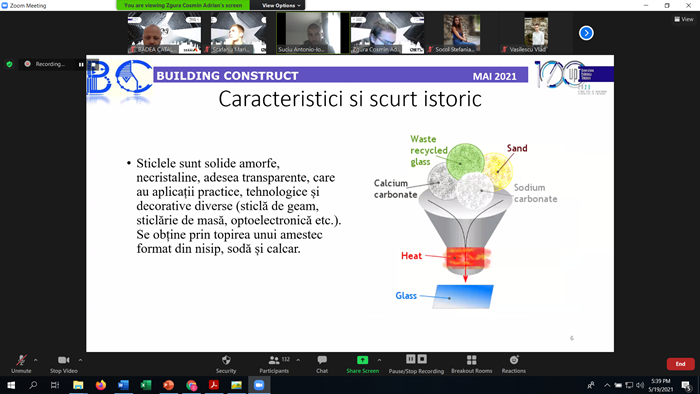Click the green Share Screen icon
Viewport: 700px width, 394px height.
click(362, 360)
